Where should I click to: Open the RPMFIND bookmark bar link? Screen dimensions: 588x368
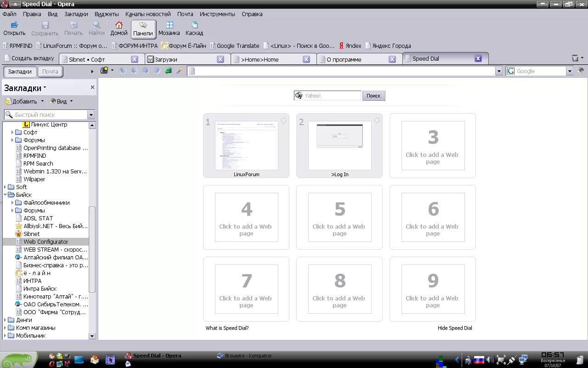tap(17, 46)
